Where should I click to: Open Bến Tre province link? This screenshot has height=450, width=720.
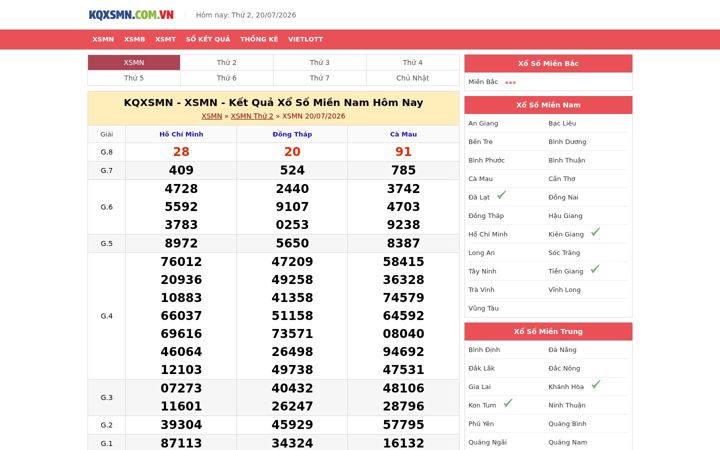480,141
